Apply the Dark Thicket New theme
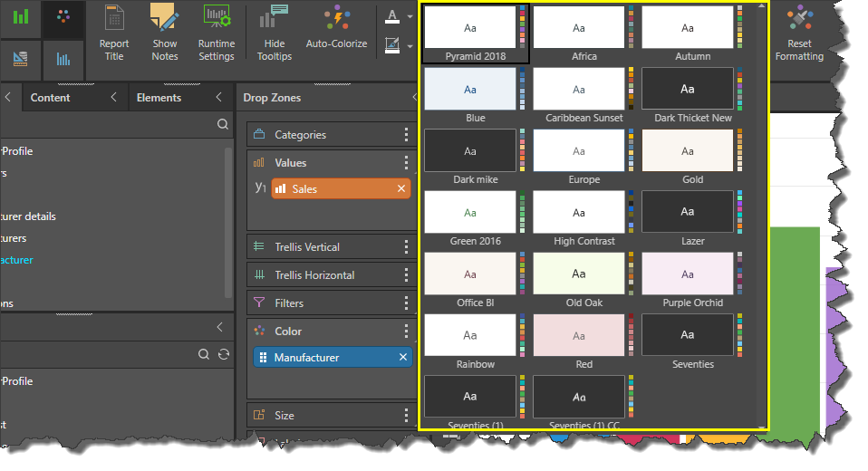The width and height of the screenshot is (868, 471). pyautogui.click(x=687, y=89)
